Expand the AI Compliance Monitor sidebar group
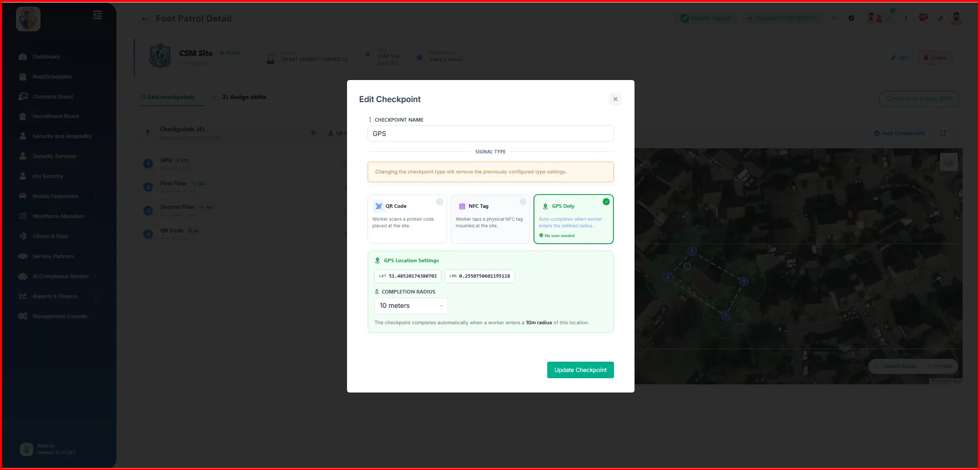Image resolution: width=980 pixels, height=470 pixels. pyautogui.click(x=58, y=277)
